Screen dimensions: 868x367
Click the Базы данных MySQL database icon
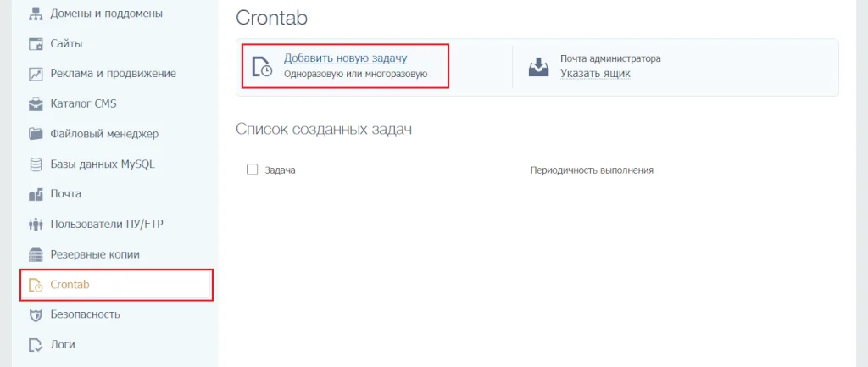[x=36, y=164]
